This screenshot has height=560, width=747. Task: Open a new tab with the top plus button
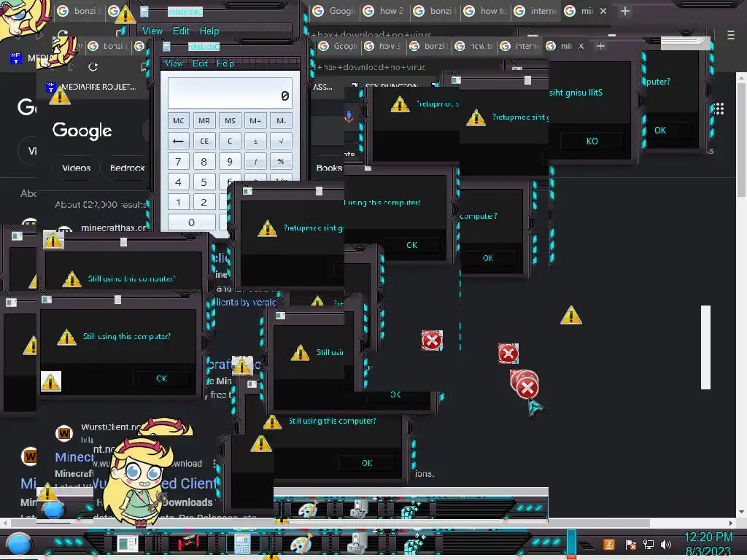[625, 11]
